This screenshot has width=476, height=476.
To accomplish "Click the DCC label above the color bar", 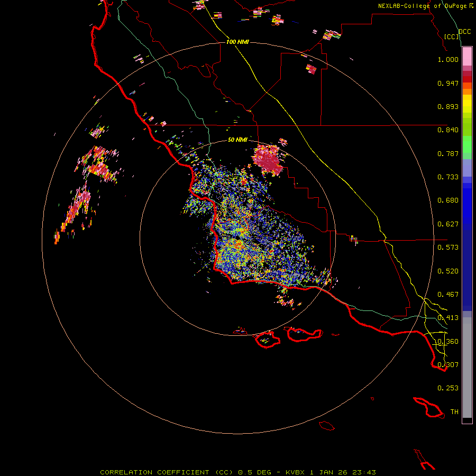I will [464, 32].
